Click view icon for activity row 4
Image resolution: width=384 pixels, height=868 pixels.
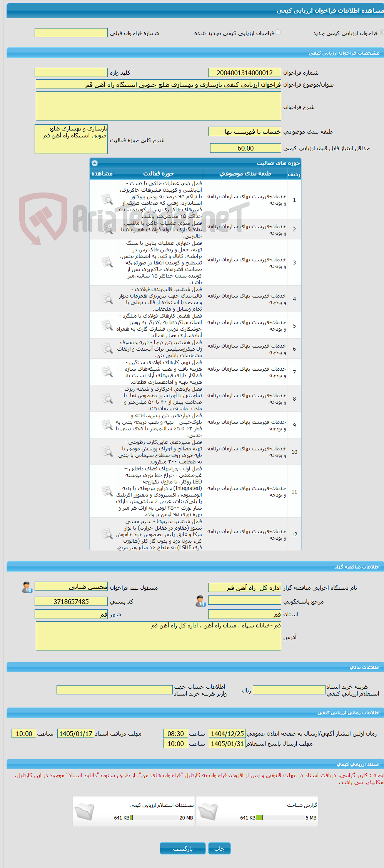[107, 299]
